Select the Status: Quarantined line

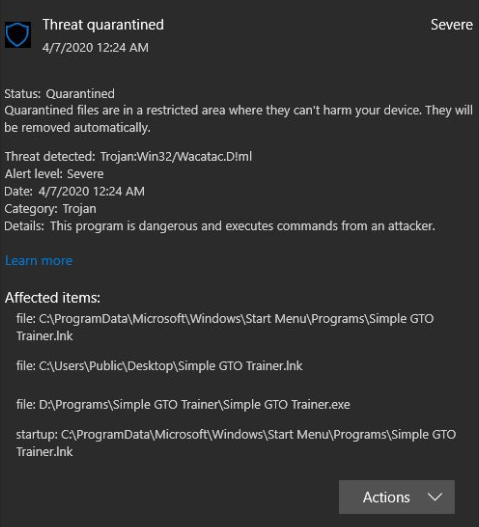[59, 93]
